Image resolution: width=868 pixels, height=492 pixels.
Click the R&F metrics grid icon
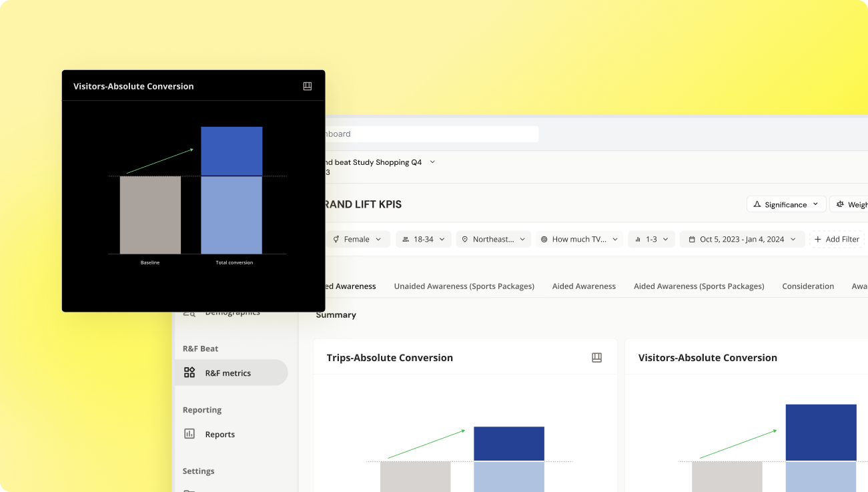189,373
